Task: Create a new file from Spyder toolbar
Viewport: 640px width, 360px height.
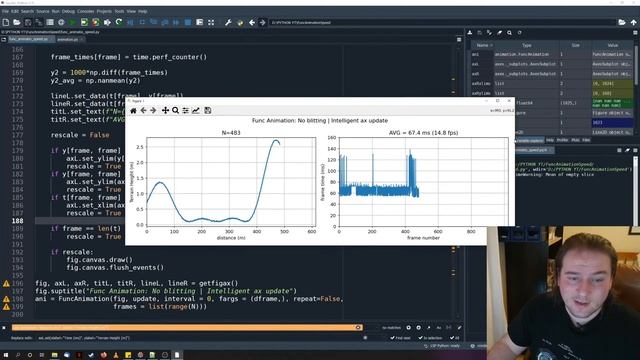Action: coord(6,22)
